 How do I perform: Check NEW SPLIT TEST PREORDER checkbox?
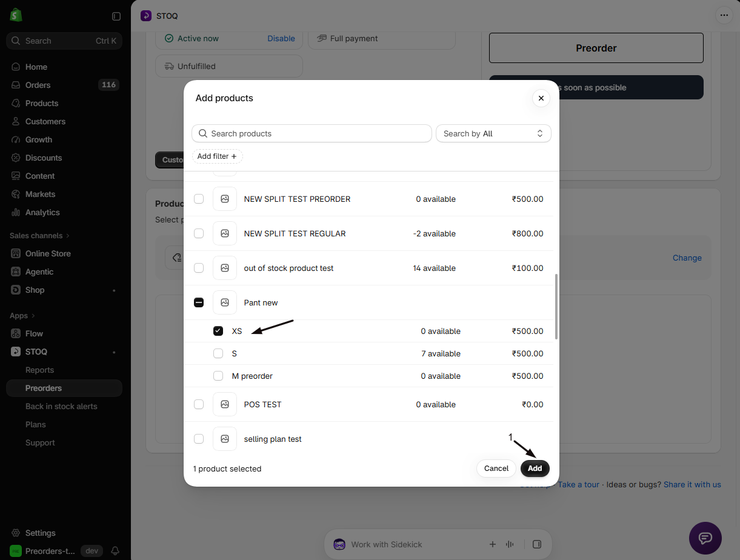click(199, 199)
